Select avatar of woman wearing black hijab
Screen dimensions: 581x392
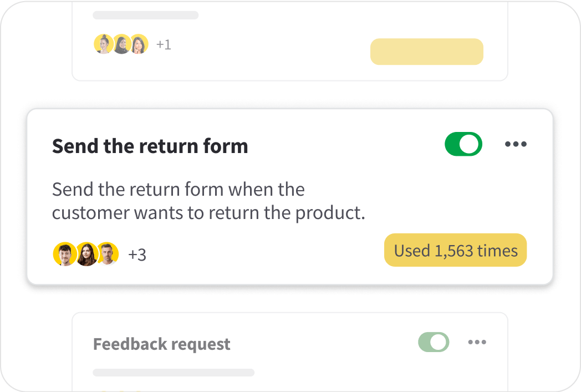tap(121, 44)
